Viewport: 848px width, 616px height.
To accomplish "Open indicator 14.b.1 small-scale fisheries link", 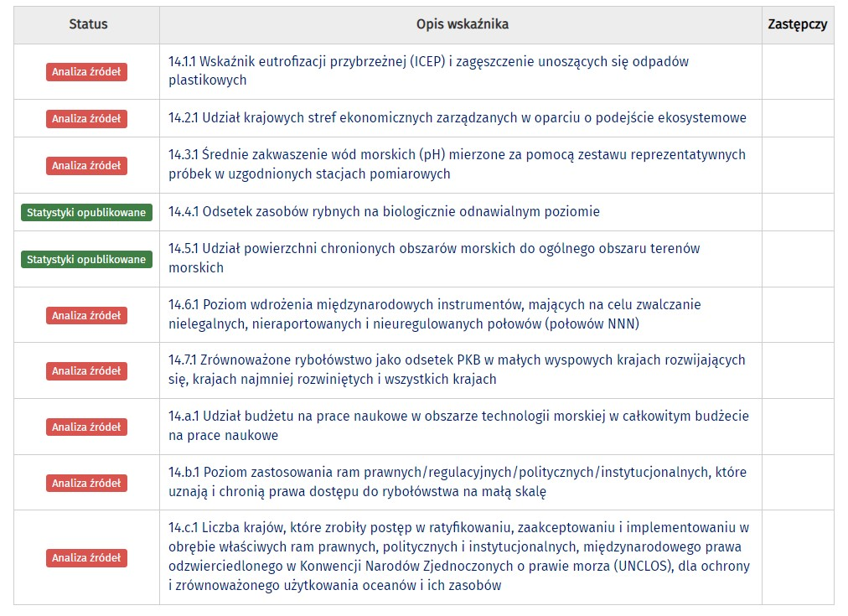I will tap(457, 473).
